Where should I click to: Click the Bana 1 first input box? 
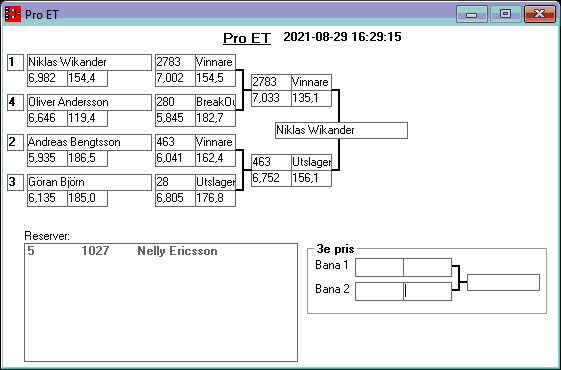coord(379,267)
